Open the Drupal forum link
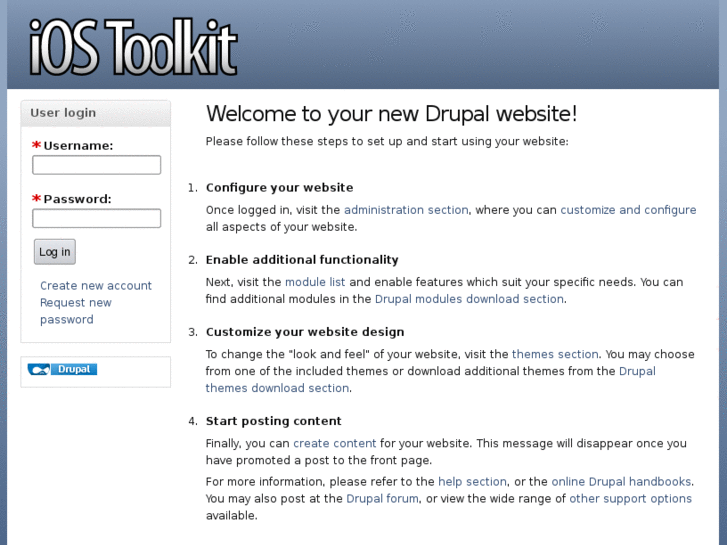Image resolution: width=727 pixels, height=545 pixels. tap(382, 499)
